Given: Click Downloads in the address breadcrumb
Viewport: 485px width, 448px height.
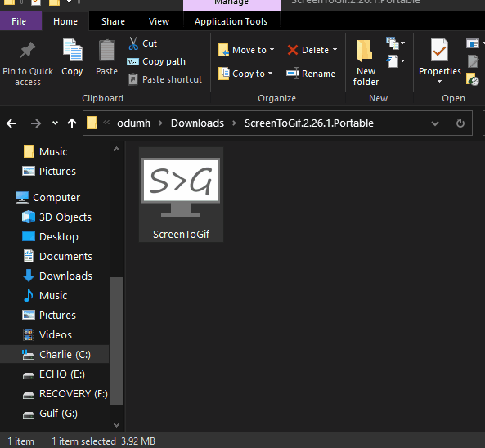Looking at the screenshot, I should pyautogui.click(x=197, y=123).
